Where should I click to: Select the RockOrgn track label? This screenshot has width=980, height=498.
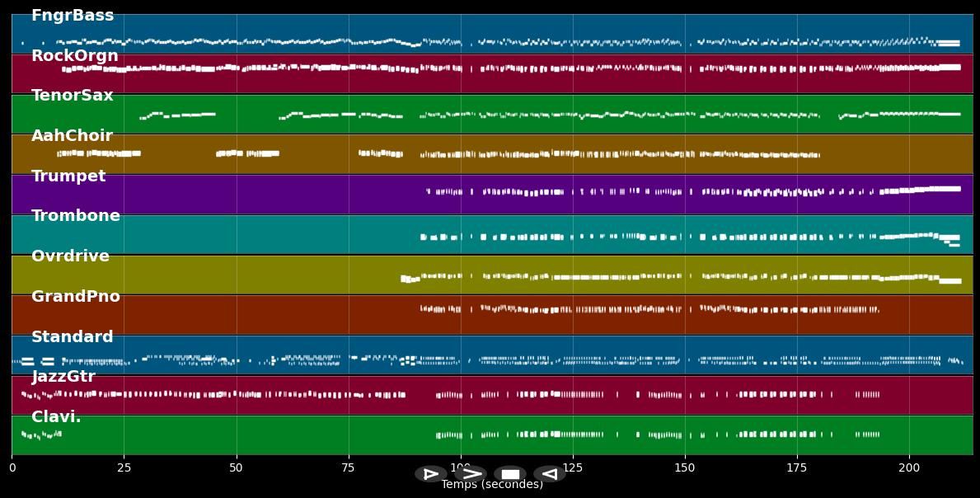click(x=74, y=56)
